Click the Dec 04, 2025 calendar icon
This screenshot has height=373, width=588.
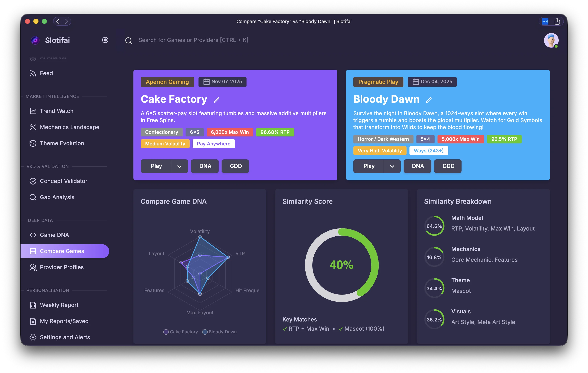[416, 82]
